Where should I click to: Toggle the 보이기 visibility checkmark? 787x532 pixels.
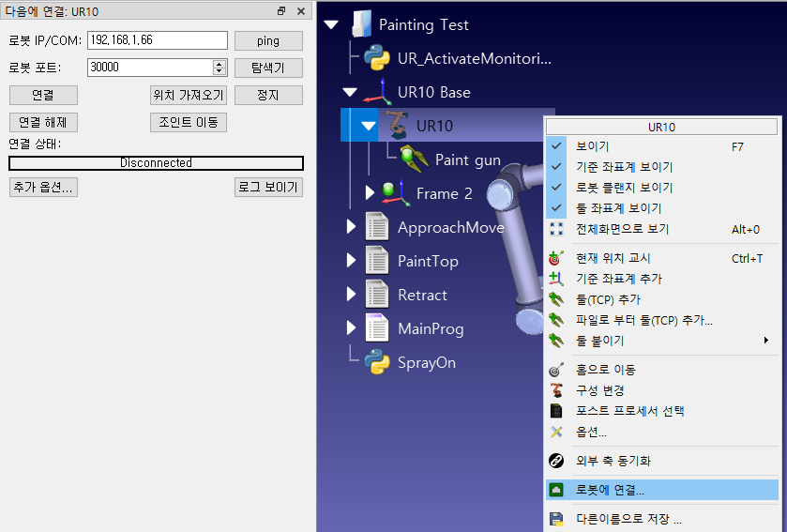pos(556,146)
